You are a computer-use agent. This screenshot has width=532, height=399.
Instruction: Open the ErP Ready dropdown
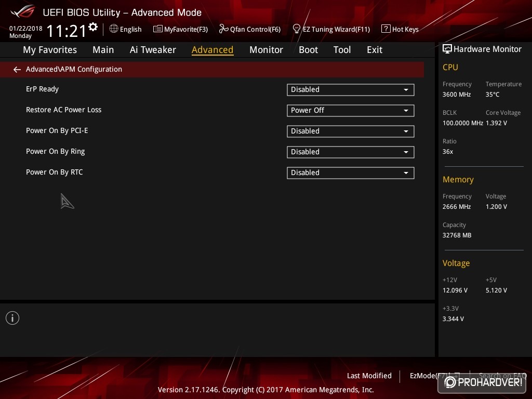tap(351, 89)
